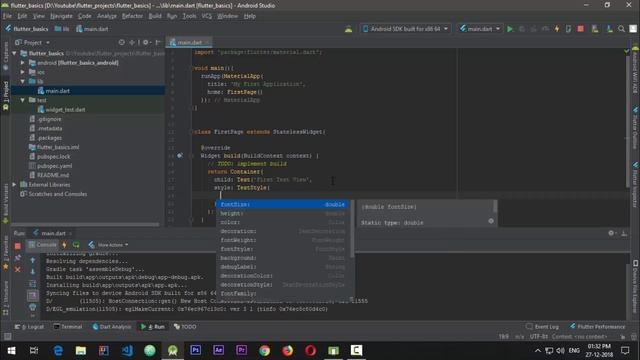Image resolution: width=640 pixels, height=360 pixels.
Task: Open Search Everywhere with the magnifier icon
Action: coord(621,29)
